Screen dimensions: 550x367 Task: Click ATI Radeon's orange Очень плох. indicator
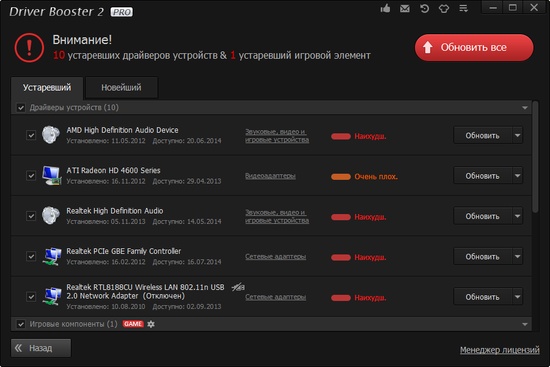(x=364, y=177)
